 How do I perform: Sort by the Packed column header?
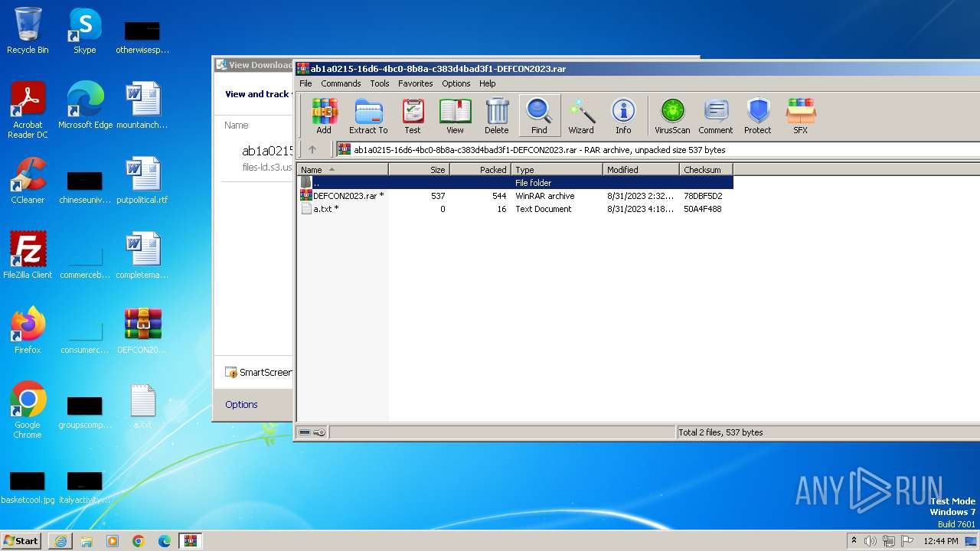click(x=480, y=170)
